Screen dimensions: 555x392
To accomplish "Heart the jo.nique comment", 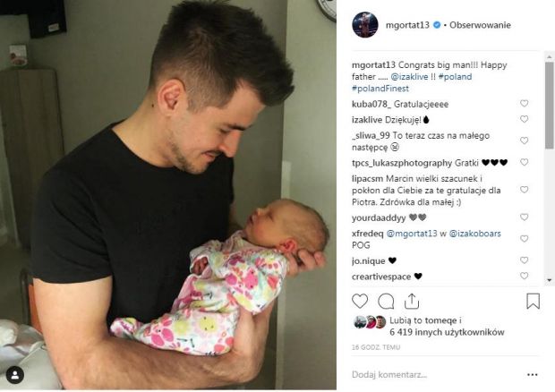I will pos(525,260).
